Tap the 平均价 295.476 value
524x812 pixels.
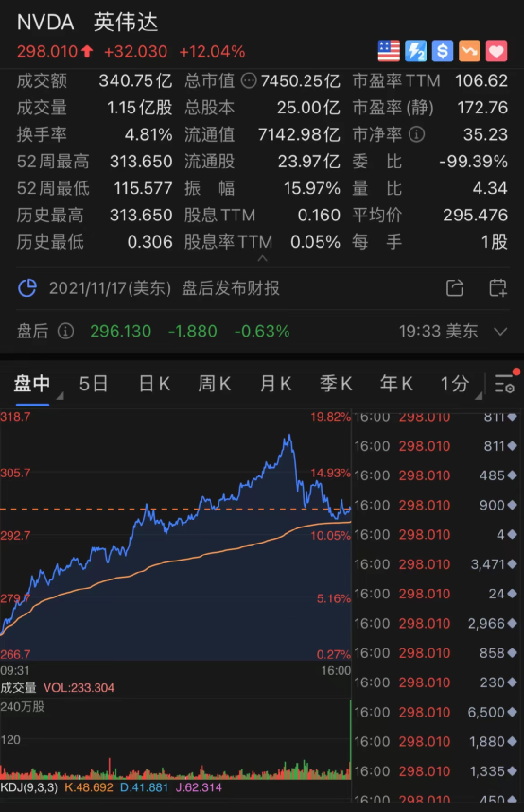coord(475,215)
